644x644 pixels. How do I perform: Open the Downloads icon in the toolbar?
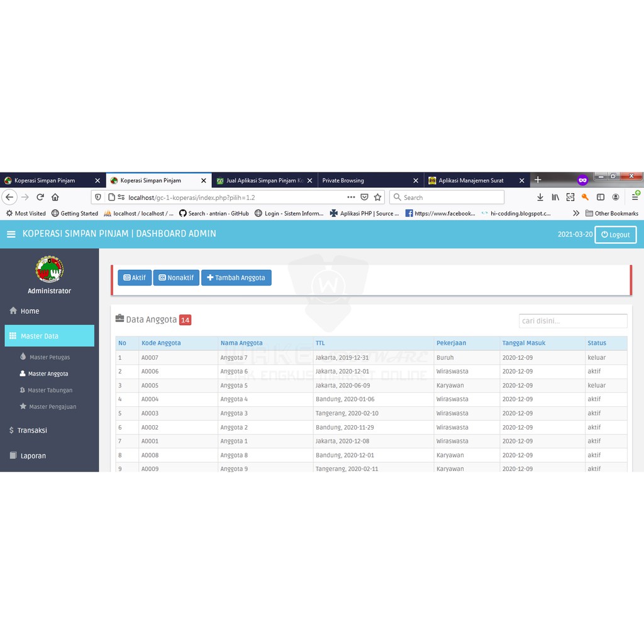point(540,197)
